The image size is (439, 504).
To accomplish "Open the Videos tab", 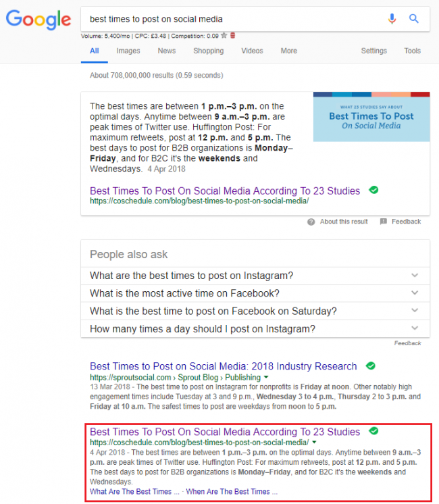I will coord(253,51).
